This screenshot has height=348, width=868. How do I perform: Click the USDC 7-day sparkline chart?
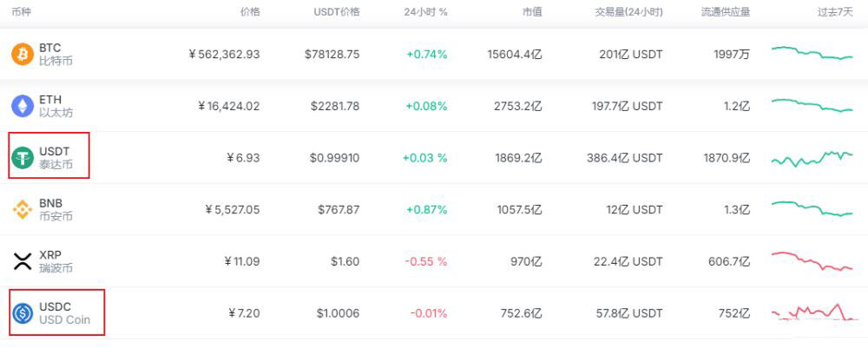[812, 313]
